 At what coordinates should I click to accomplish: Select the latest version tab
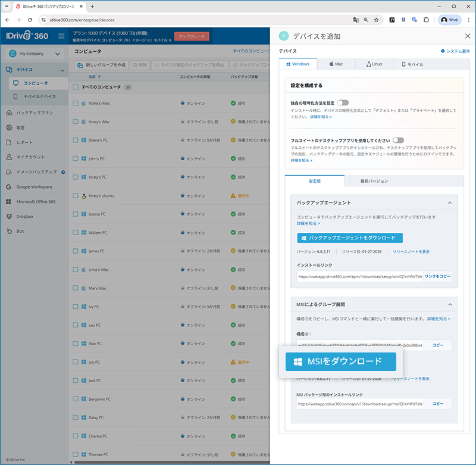coord(374,180)
